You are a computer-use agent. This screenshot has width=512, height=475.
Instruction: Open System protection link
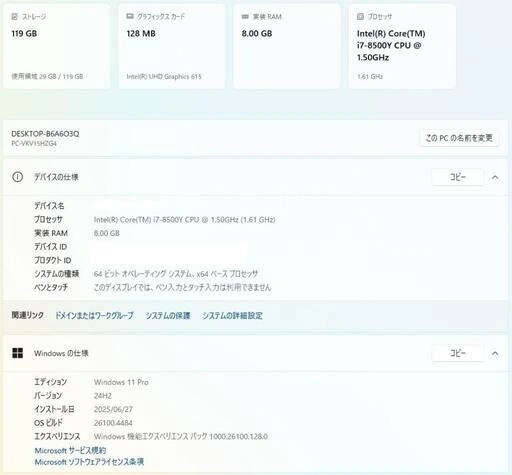tap(168, 315)
